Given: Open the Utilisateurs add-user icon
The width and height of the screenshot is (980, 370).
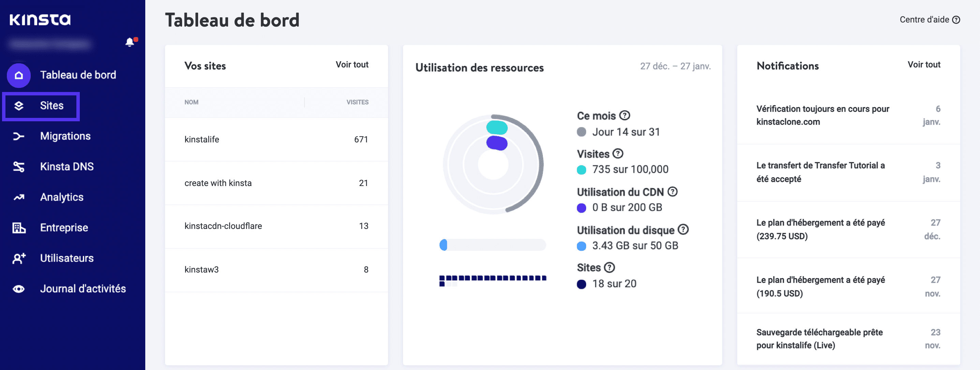Looking at the screenshot, I should [19, 258].
